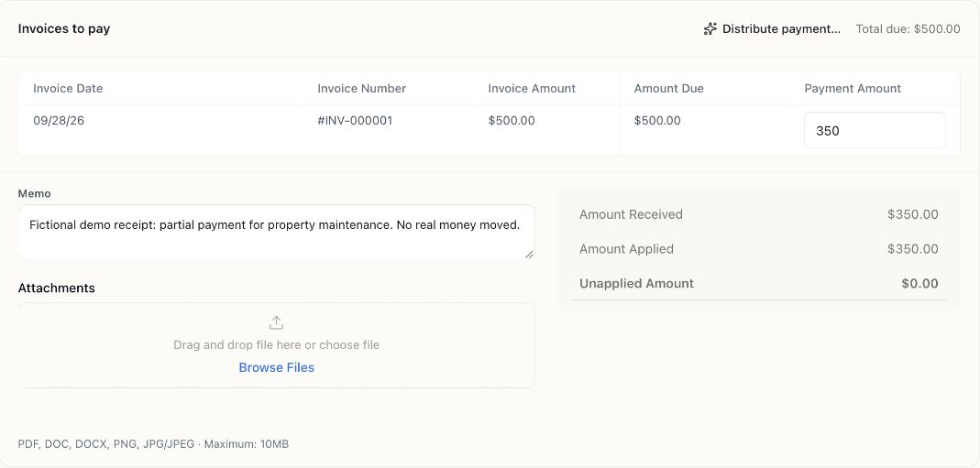Click the Total due: $500.00 text
980x468 pixels.
click(908, 28)
